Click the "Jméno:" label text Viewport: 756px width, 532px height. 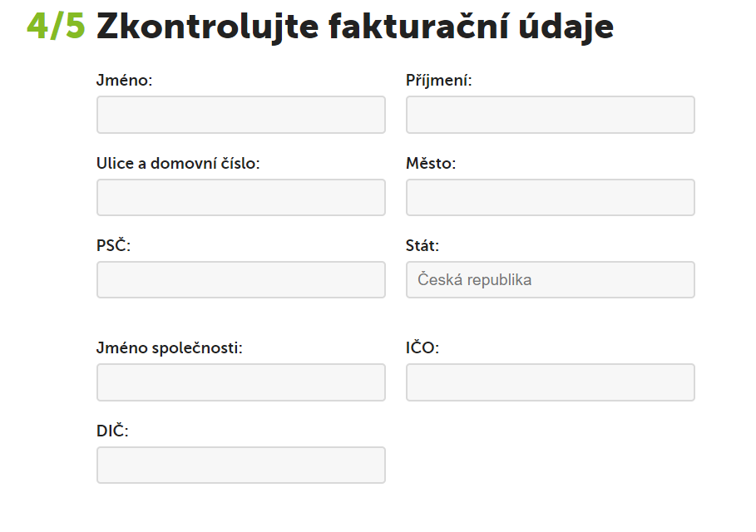125,81
